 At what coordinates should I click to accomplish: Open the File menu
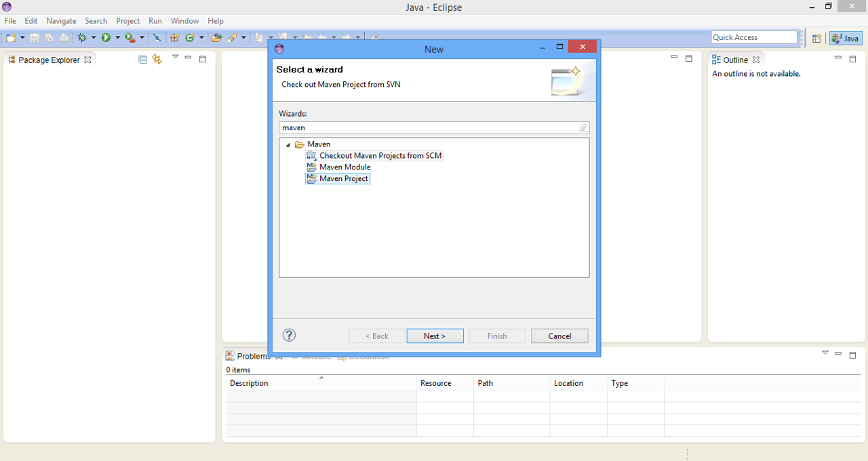click(x=10, y=21)
